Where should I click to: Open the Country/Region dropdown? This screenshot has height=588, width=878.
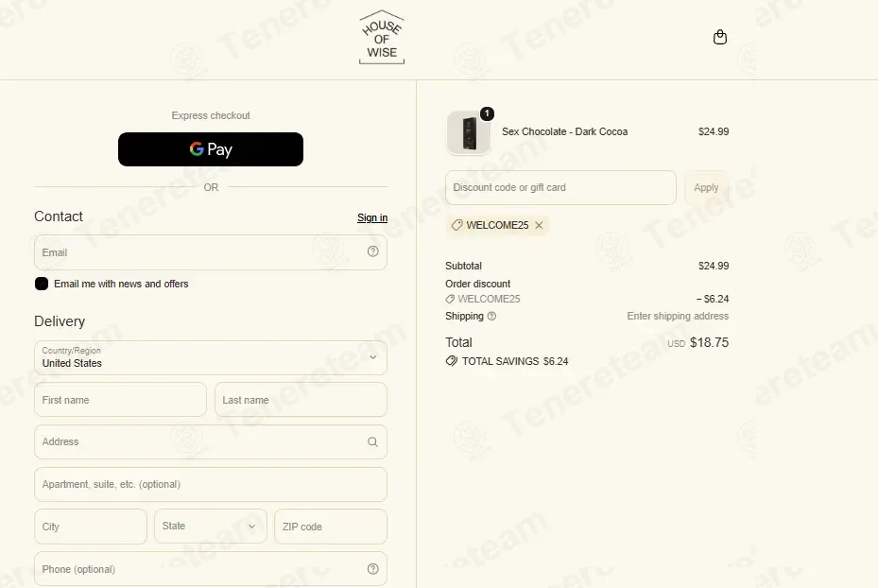(211, 357)
